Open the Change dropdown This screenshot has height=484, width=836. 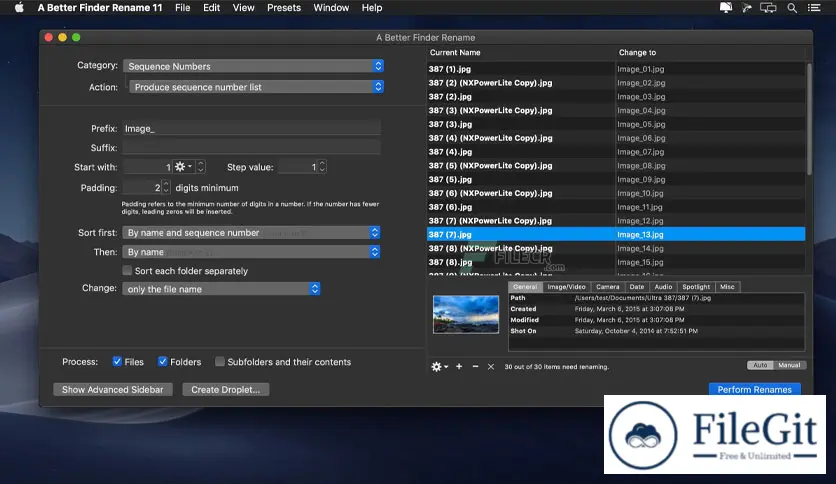pyautogui.click(x=221, y=289)
